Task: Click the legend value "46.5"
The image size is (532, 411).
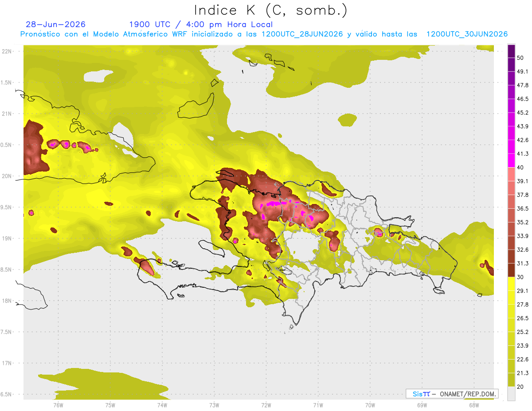Action: [523, 99]
